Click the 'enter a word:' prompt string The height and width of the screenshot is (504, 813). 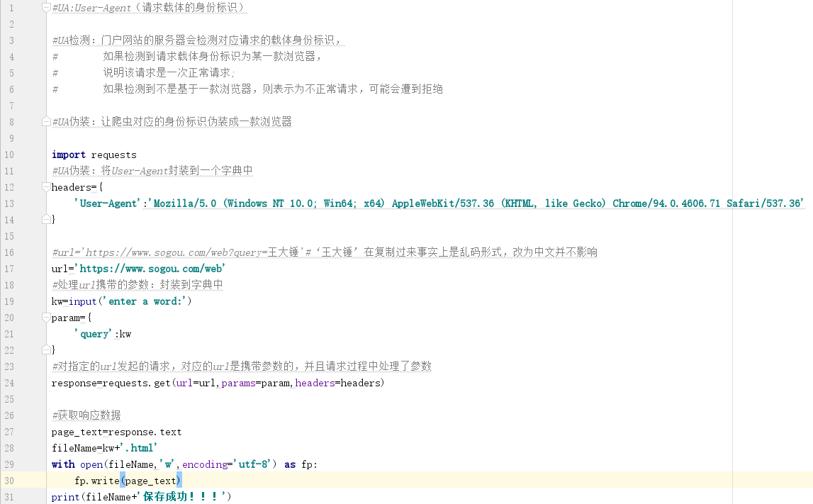[x=144, y=302]
